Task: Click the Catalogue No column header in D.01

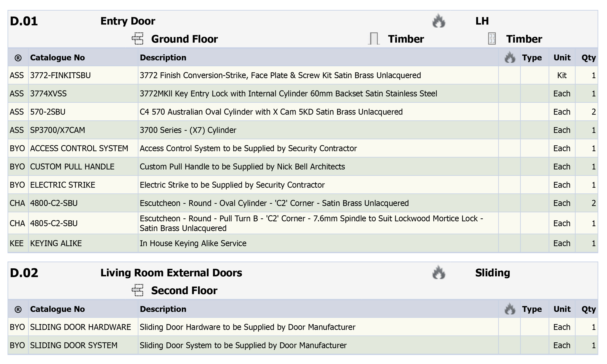Action: click(x=57, y=58)
